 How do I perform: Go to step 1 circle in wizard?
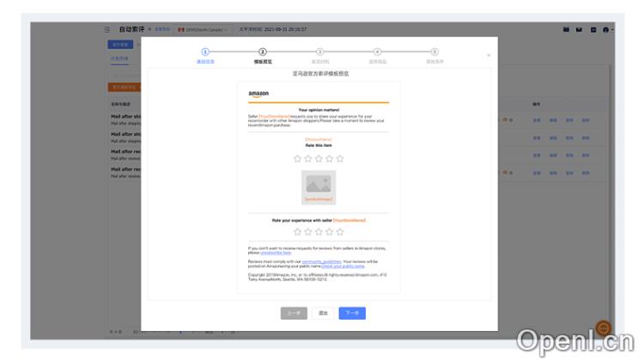click(x=205, y=52)
